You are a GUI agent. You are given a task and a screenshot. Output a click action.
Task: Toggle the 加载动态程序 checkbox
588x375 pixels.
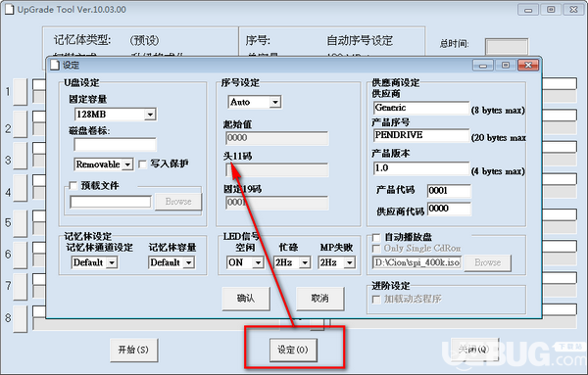point(375,299)
